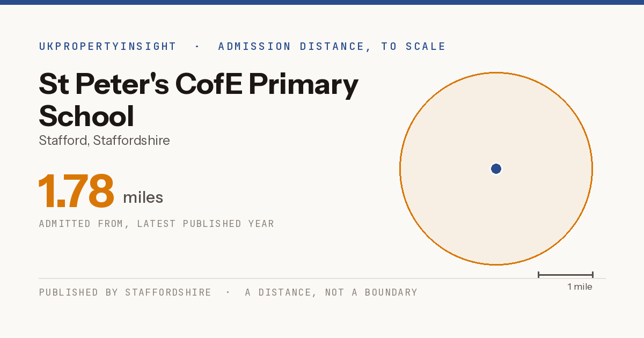This screenshot has width=644, height=338.
Task: Click the horizontal divider line above footer
Action: (322, 278)
